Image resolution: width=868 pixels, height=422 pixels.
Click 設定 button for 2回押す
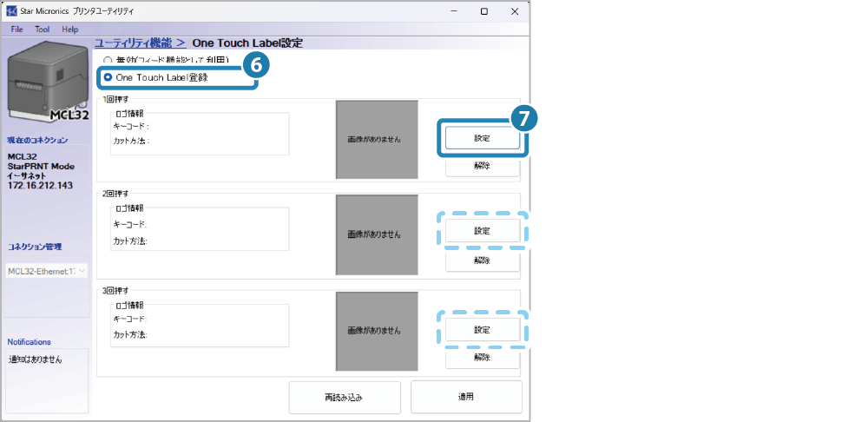[x=482, y=231]
